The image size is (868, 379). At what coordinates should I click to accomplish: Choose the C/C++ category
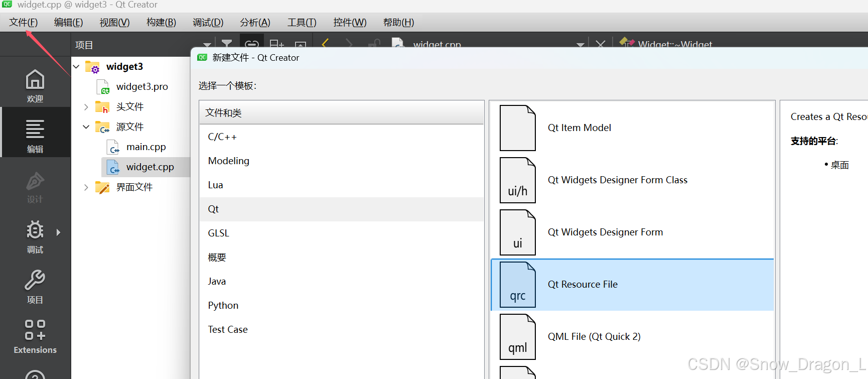point(341,137)
